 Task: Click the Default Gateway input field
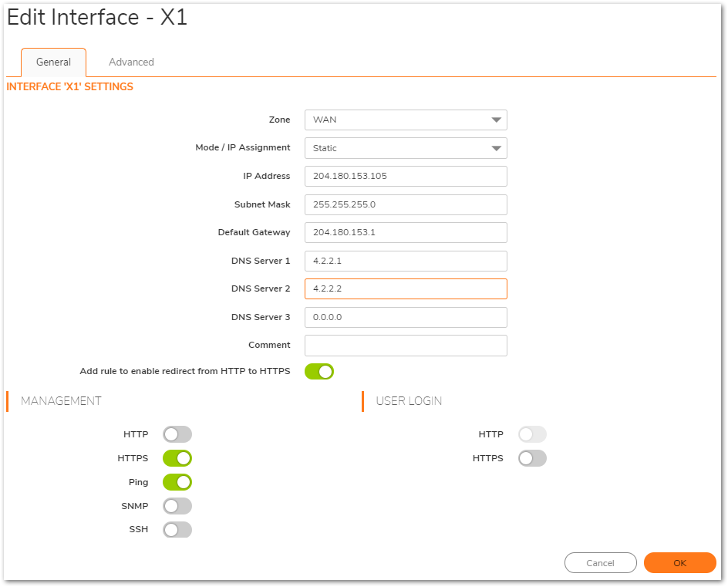click(x=406, y=233)
